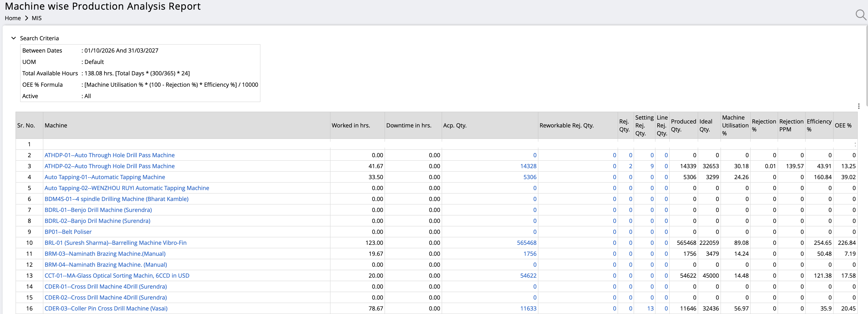This screenshot has width=868, height=314.
Task: Click rejection quantity 2 for ATHDP-02
Action: tap(631, 166)
